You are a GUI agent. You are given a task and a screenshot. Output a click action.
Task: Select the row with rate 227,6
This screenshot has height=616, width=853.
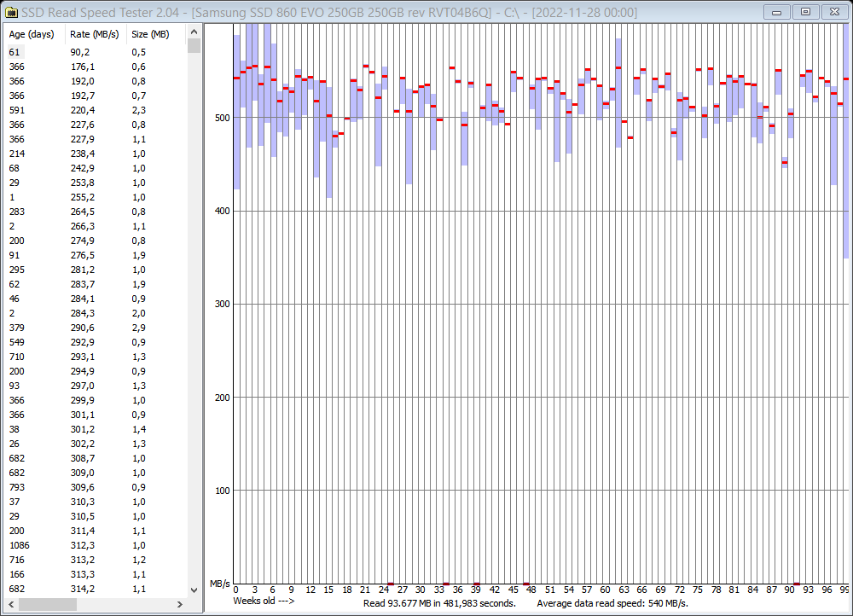coord(96,125)
